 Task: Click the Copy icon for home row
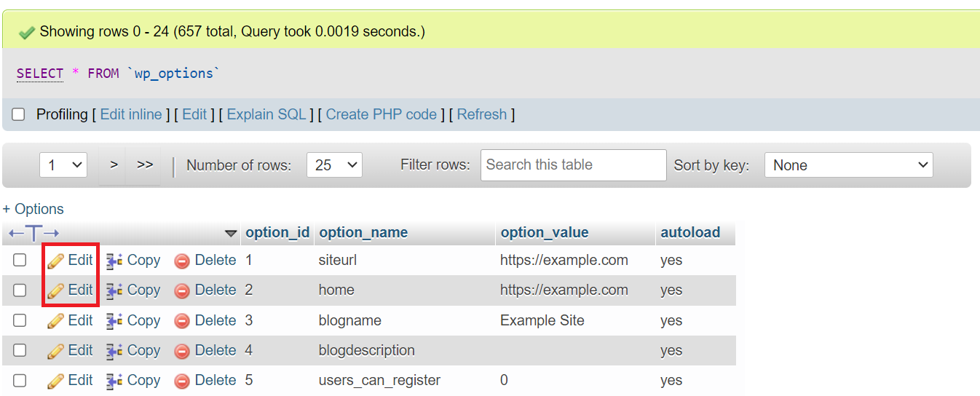click(114, 290)
